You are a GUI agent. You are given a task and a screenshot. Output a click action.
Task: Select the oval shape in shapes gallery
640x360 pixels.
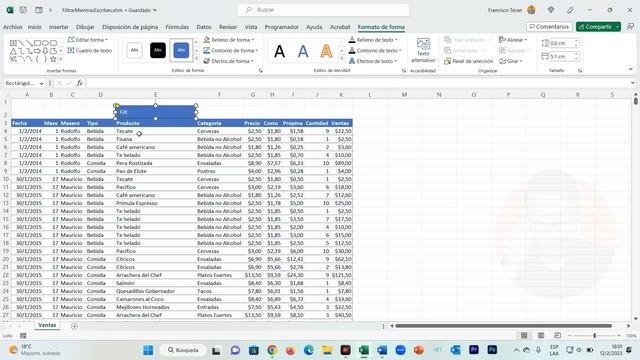pos(45,43)
